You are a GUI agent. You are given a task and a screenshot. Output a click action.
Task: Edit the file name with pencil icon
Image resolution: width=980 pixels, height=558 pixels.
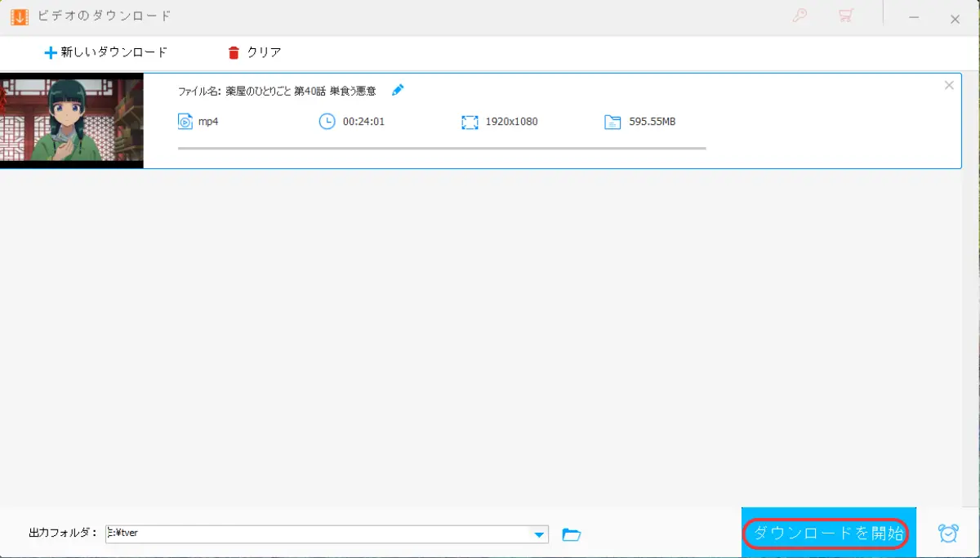point(398,90)
